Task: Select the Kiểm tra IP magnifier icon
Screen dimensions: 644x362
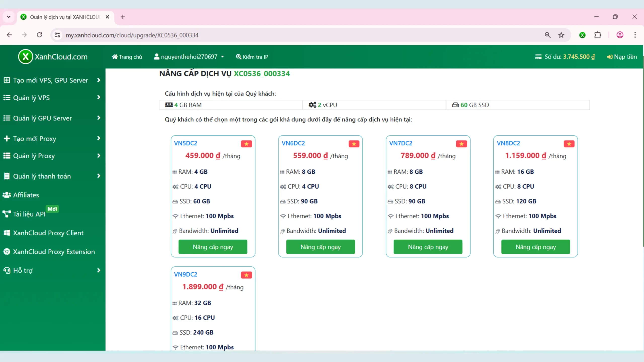Action: tap(238, 57)
